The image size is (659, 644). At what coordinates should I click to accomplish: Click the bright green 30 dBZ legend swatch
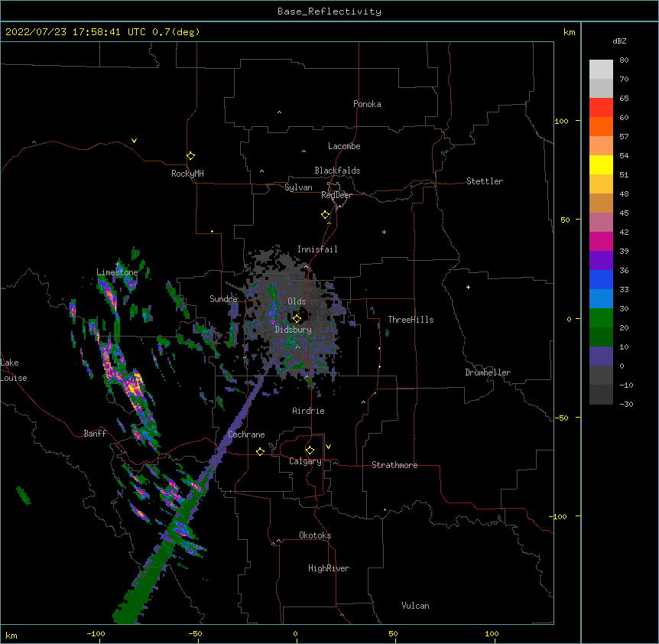coord(601,318)
